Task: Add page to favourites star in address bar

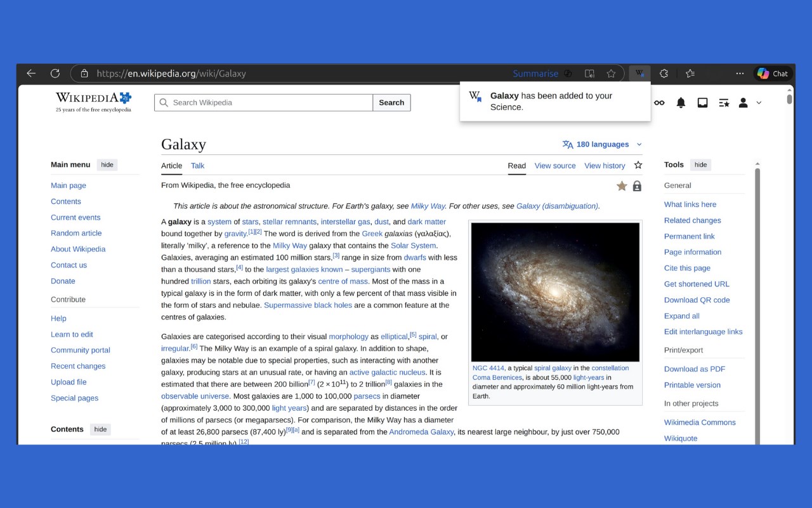Action: click(x=611, y=74)
